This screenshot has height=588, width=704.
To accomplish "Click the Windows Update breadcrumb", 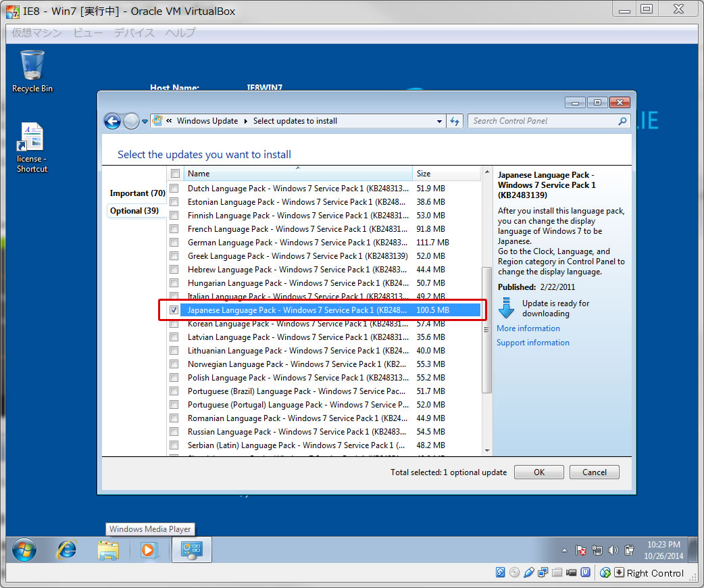I will pyautogui.click(x=207, y=121).
